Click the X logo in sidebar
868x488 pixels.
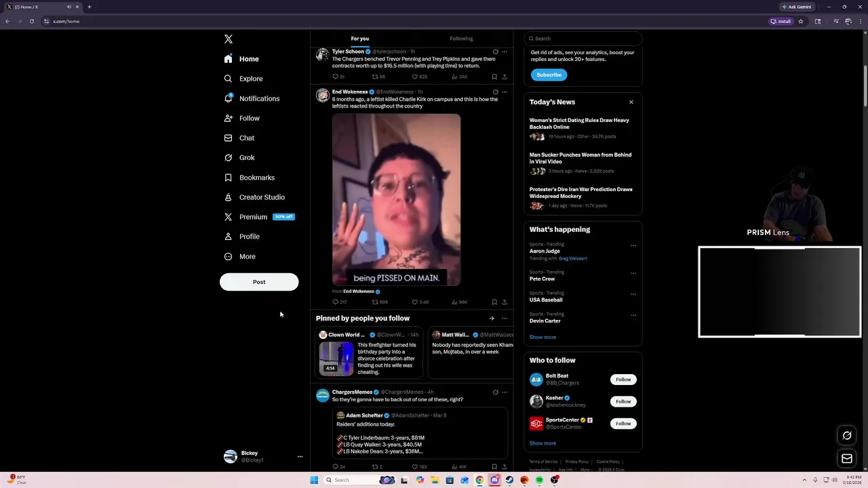pos(229,39)
